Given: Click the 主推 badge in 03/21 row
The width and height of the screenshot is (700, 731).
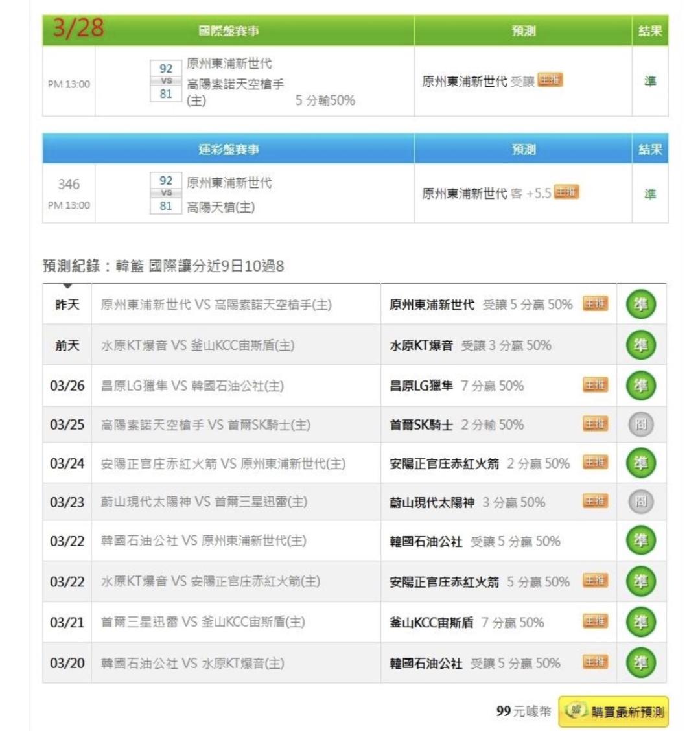Looking at the screenshot, I should point(595,621).
